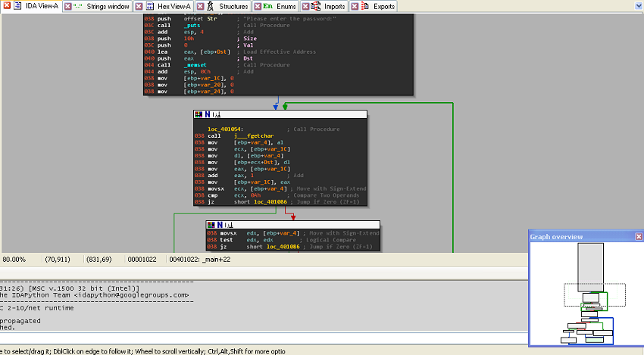Close the IDA View-A tab

click(x=7, y=6)
